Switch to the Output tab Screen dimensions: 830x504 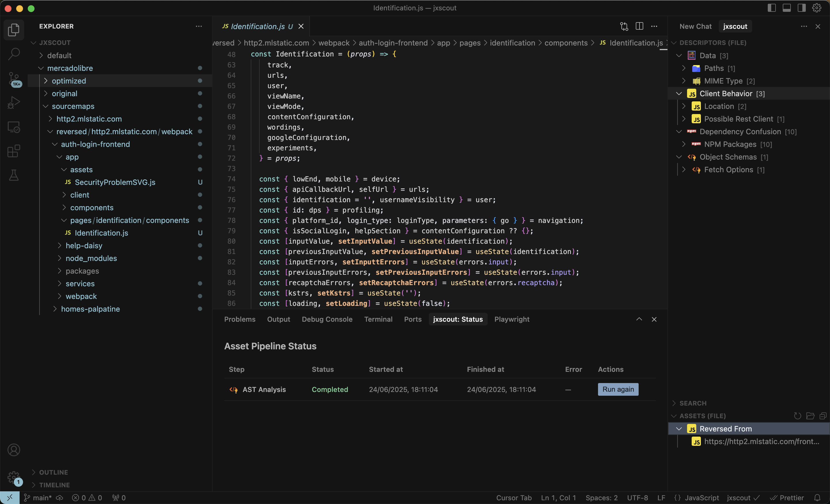pyautogui.click(x=279, y=319)
